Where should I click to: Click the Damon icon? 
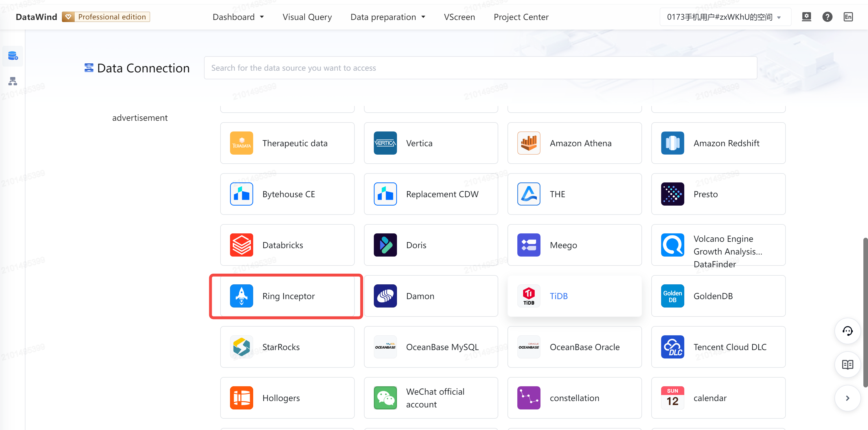pyautogui.click(x=385, y=296)
